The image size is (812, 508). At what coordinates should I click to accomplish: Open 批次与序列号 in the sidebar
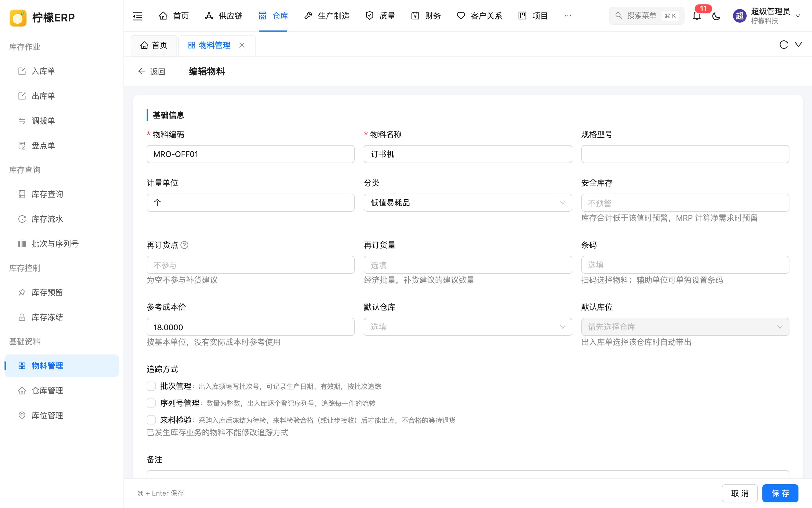(x=62, y=244)
